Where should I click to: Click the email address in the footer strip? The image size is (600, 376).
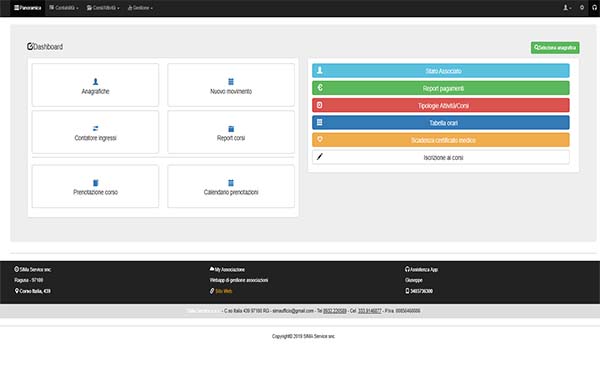(293, 311)
